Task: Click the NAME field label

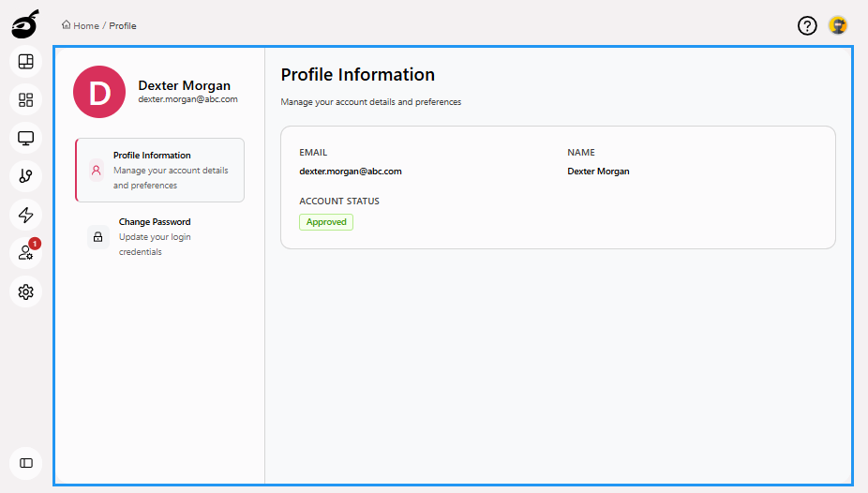Action: point(580,152)
